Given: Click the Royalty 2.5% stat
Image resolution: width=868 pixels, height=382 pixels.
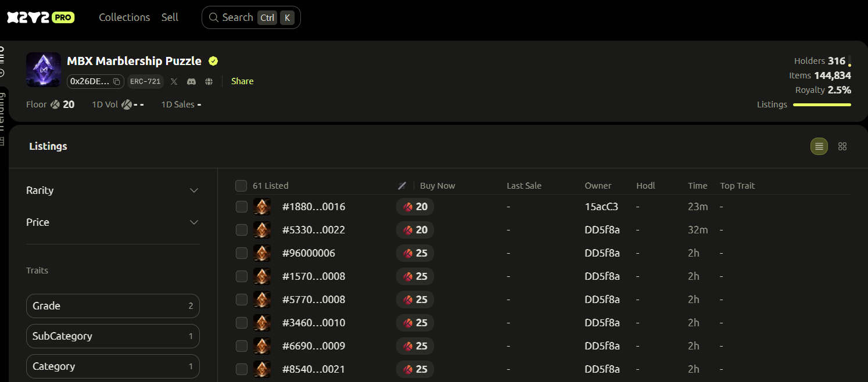Looking at the screenshot, I should point(823,90).
